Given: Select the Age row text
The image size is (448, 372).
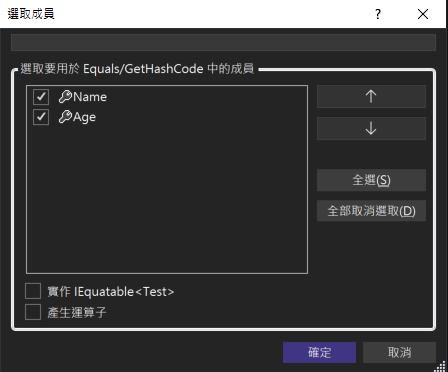Looking at the screenshot, I should coord(84,117).
